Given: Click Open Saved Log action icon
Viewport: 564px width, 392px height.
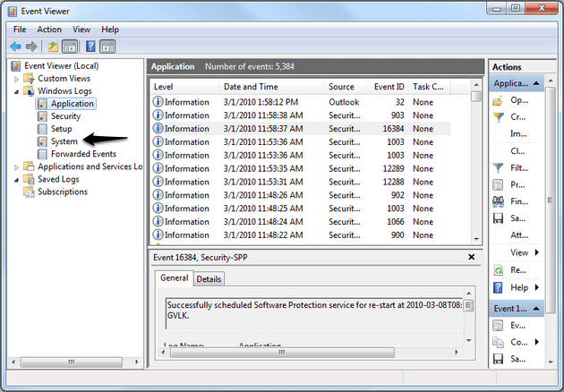Looking at the screenshot, I should pos(498,101).
